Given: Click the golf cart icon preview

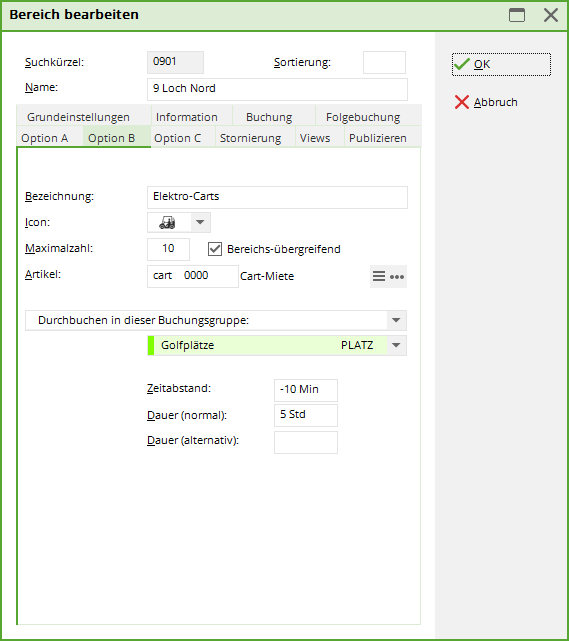Looking at the screenshot, I should tap(168, 223).
